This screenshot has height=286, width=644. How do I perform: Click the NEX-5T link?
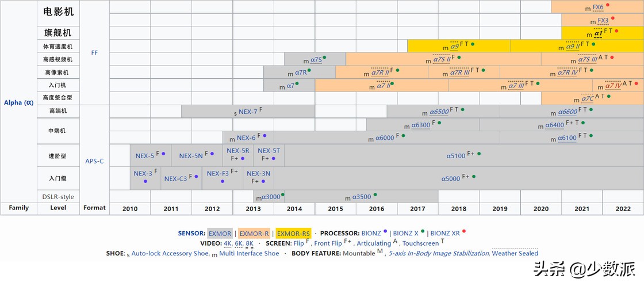tap(269, 151)
